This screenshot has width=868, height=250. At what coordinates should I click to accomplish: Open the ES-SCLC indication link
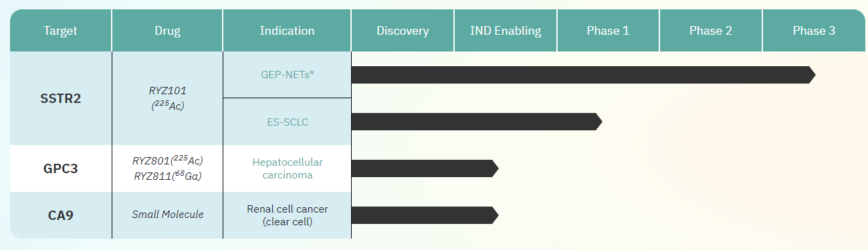click(x=288, y=122)
